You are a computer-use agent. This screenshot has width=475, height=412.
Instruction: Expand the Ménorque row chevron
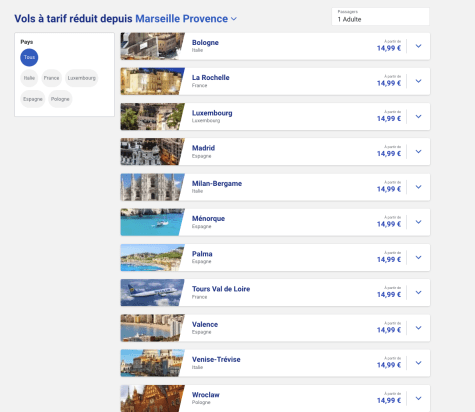click(x=419, y=222)
